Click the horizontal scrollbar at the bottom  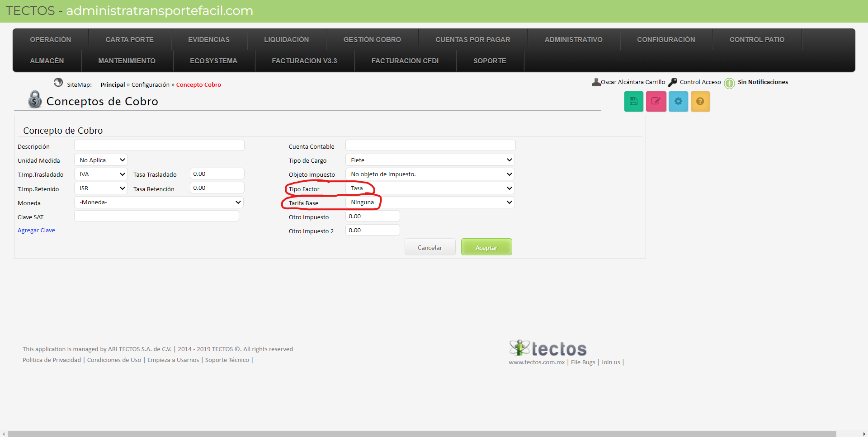pyautogui.click(x=420, y=434)
